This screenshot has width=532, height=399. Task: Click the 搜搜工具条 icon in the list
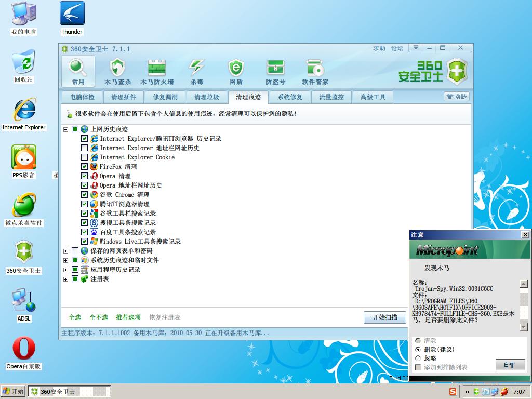click(x=94, y=222)
